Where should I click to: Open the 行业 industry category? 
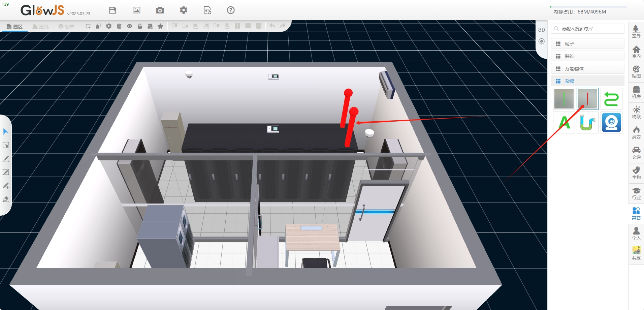click(636, 193)
